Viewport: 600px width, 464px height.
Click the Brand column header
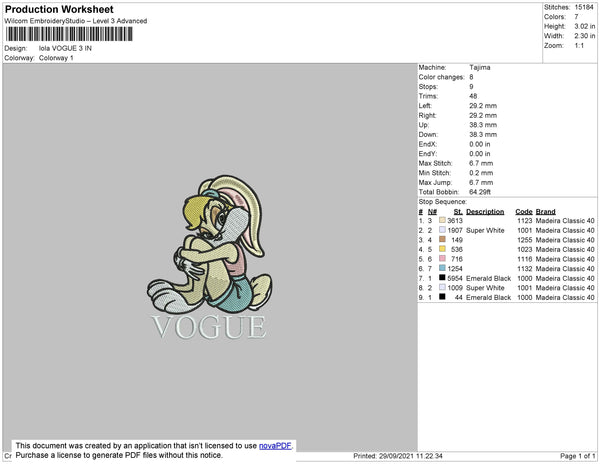[545, 212]
